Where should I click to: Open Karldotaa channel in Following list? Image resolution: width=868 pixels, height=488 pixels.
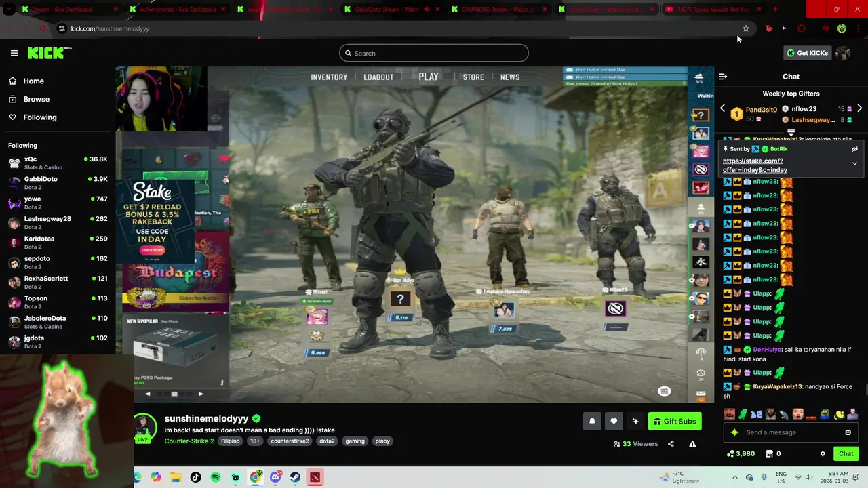(58, 243)
